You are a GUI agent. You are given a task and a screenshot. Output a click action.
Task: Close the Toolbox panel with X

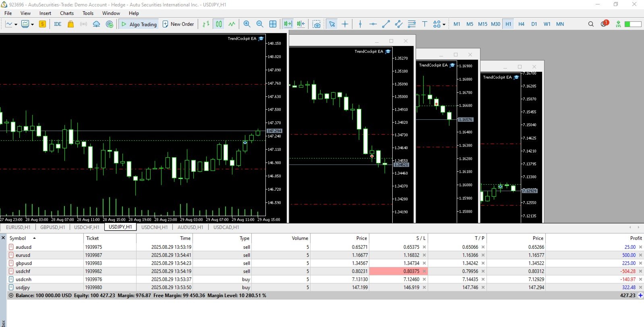3,238
